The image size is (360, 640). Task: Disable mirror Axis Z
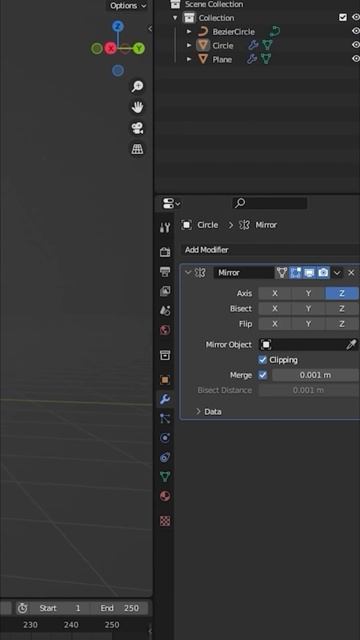(342, 293)
